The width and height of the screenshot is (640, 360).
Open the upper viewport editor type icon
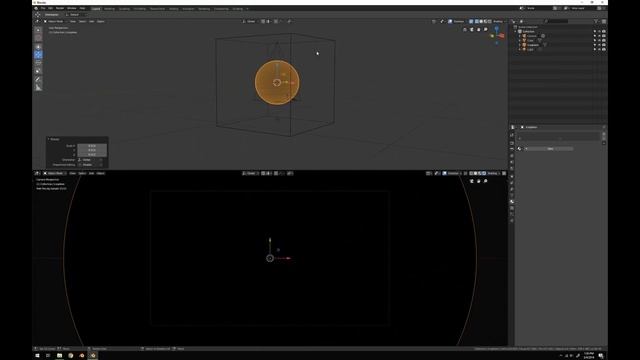pyautogui.click(x=37, y=21)
